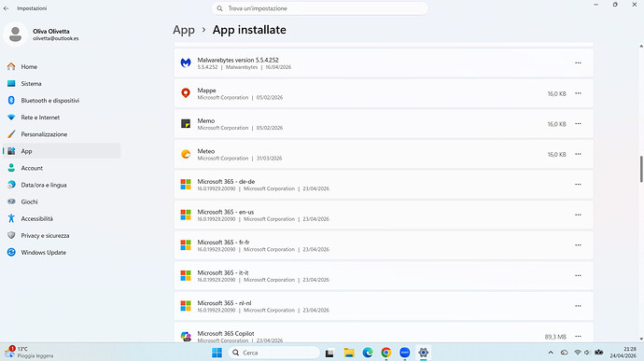Screen dimensions: 644x361
Task: Click the Mappe pin icon
Action: point(186,93)
